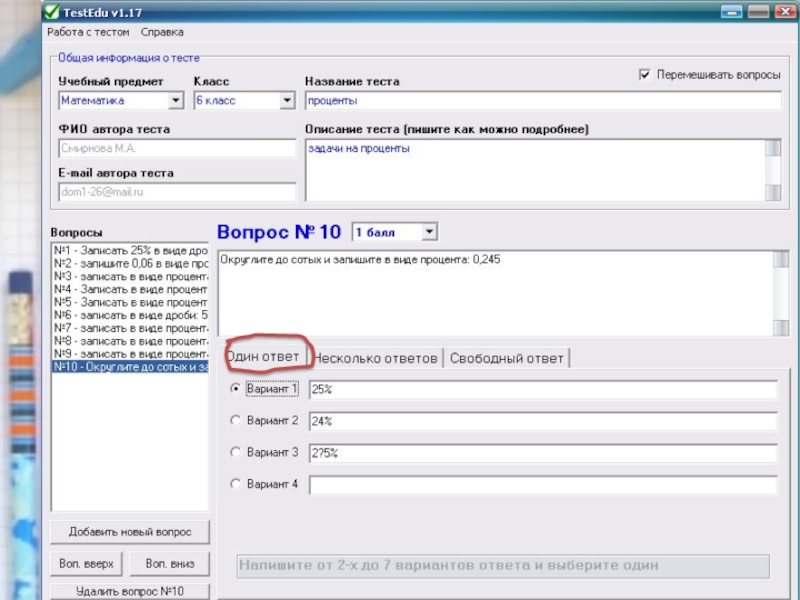Open the Работа с тестом menu
Viewport: 800px width, 600px height.
[88, 32]
